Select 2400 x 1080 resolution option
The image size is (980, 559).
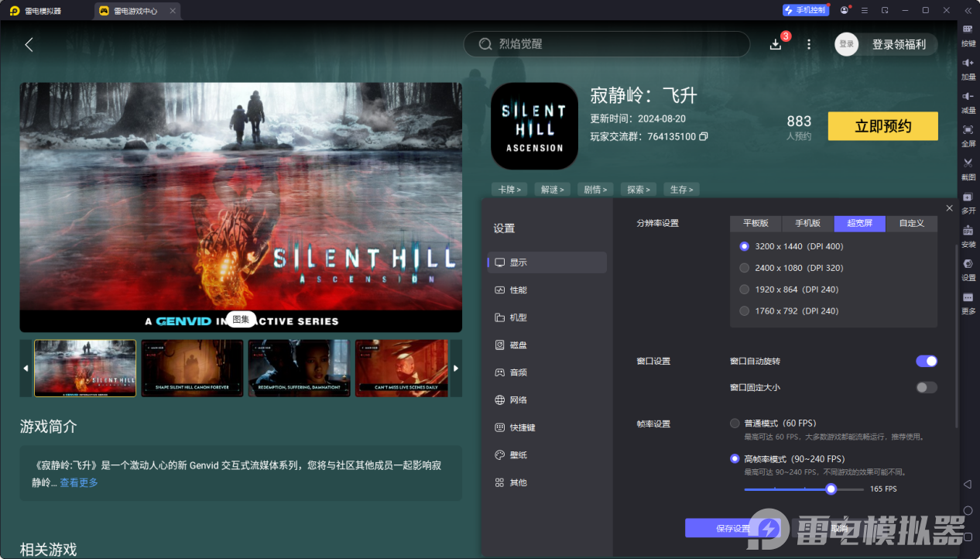click(745, 268)
